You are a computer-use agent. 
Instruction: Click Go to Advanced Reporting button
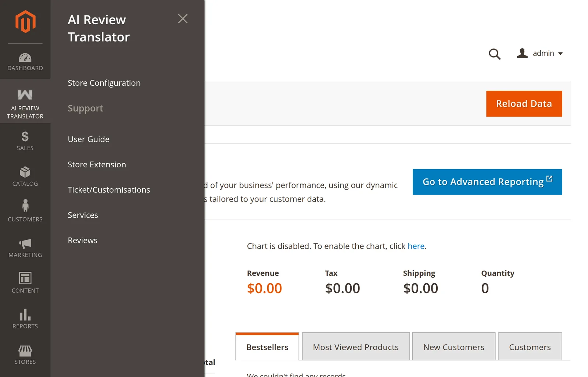(x=487, y=182)
